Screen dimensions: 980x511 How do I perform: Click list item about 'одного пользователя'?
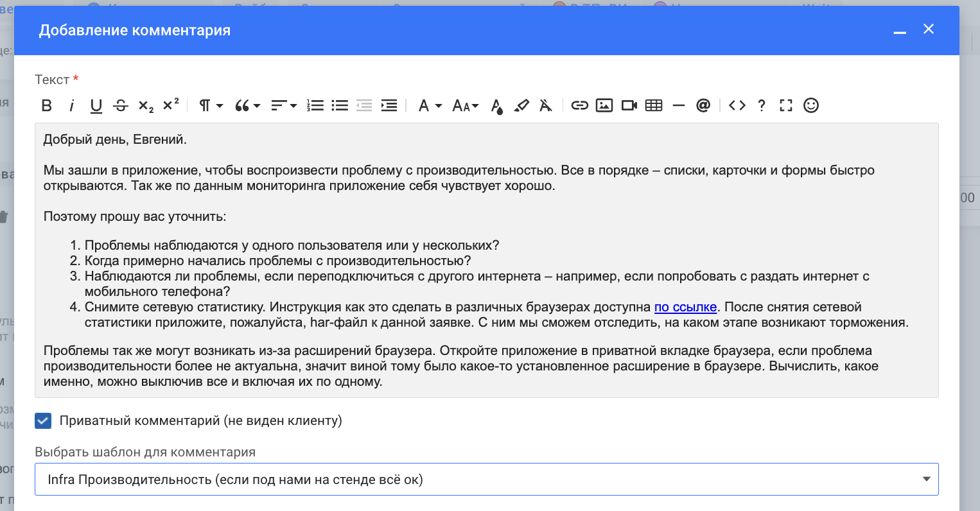click(x=292, y=245)
